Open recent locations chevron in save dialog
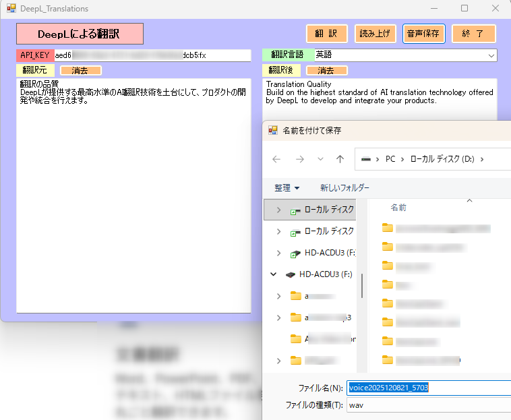 click(x=320, y=159)
